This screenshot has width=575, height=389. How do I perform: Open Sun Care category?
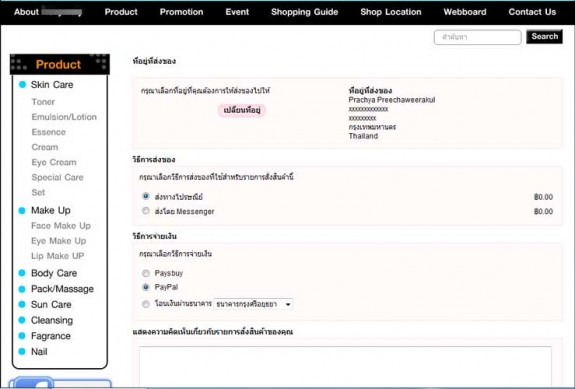coord(51,305)
